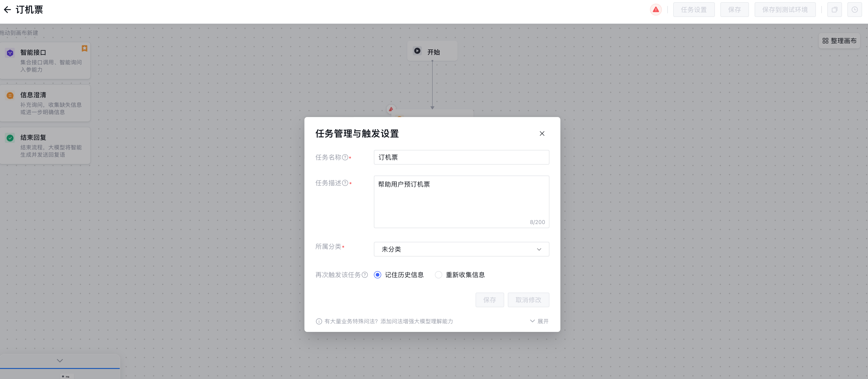Open the history clock icon
Viewport: 868px width, 379px height.
[x=855, y=10]
